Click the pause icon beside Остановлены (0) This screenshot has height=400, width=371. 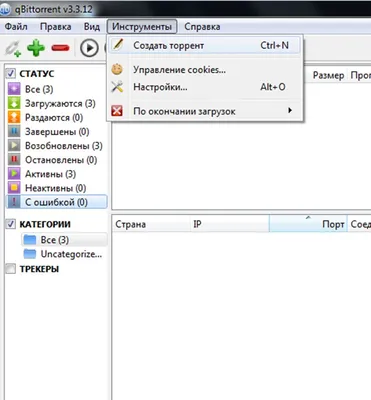[14, 160]
